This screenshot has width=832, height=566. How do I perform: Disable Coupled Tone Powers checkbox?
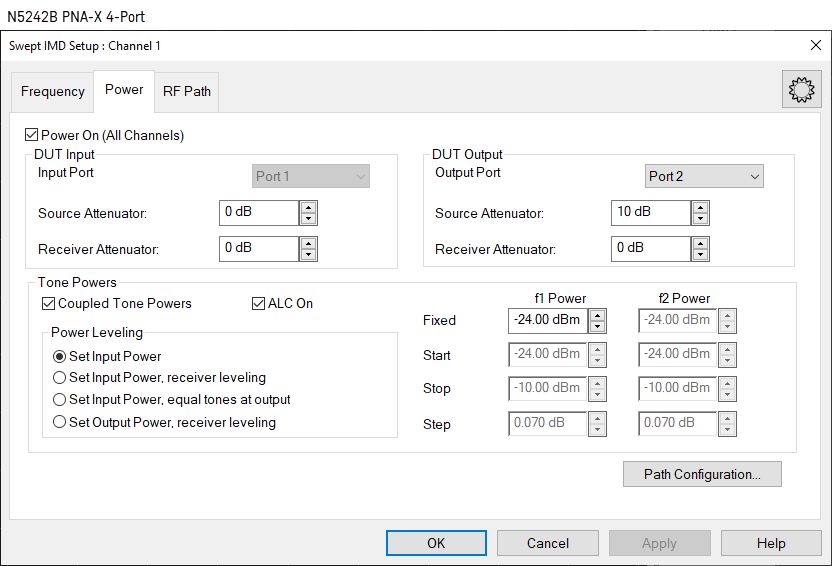point(49,303)
